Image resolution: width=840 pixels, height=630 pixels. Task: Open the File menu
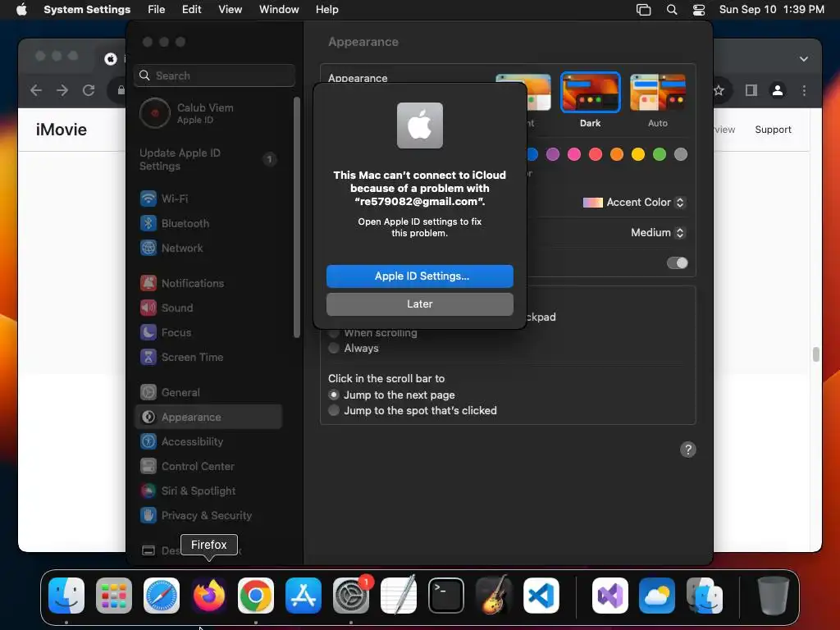click(x=157, y=10)
